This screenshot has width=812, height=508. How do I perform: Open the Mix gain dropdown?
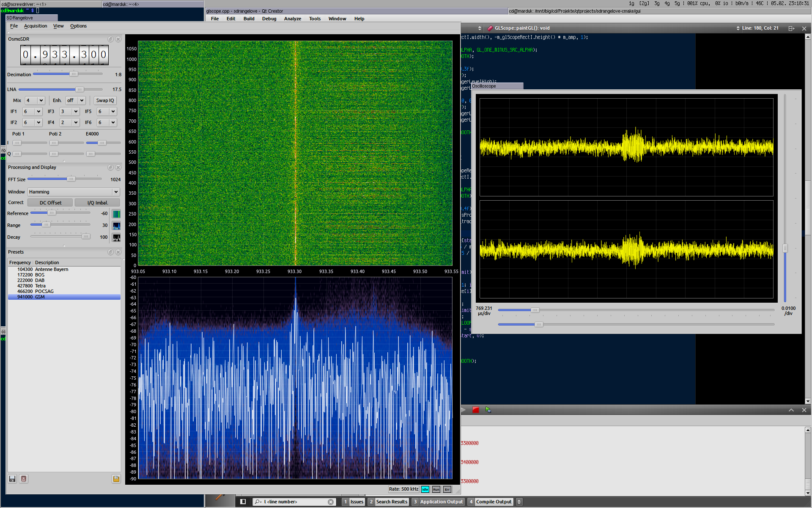coord(35,100)
